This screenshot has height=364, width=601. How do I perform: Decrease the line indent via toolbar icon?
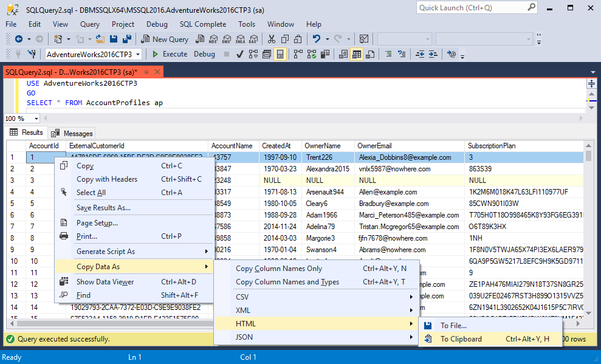coord(420,55)
